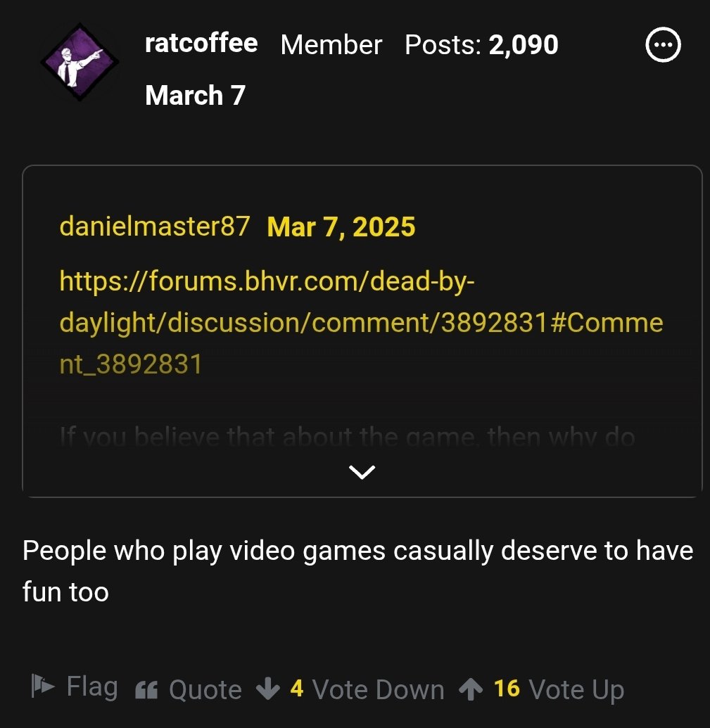Open danielmaster87's profile
710x728 pixels.
tap(155, 227)
